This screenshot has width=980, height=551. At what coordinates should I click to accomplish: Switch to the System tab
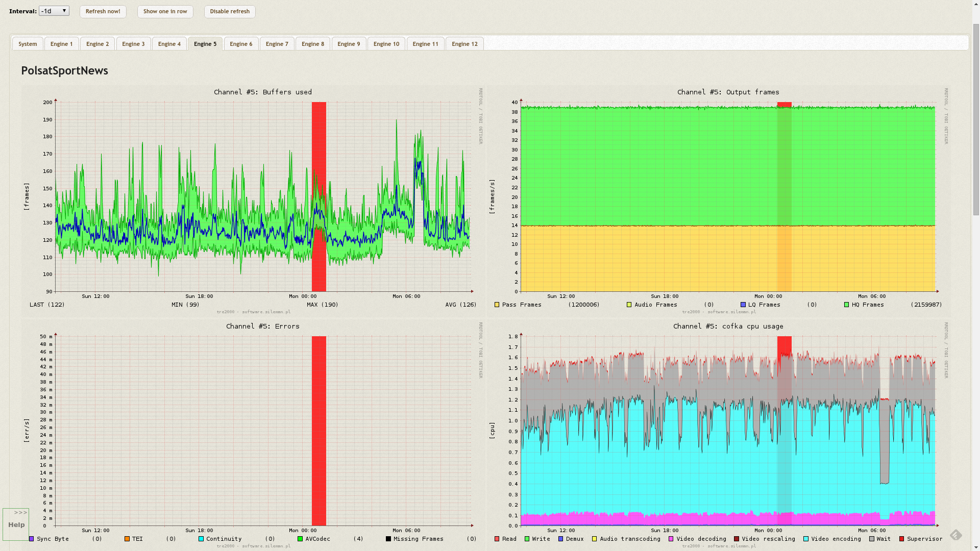[x=28, y=44]
